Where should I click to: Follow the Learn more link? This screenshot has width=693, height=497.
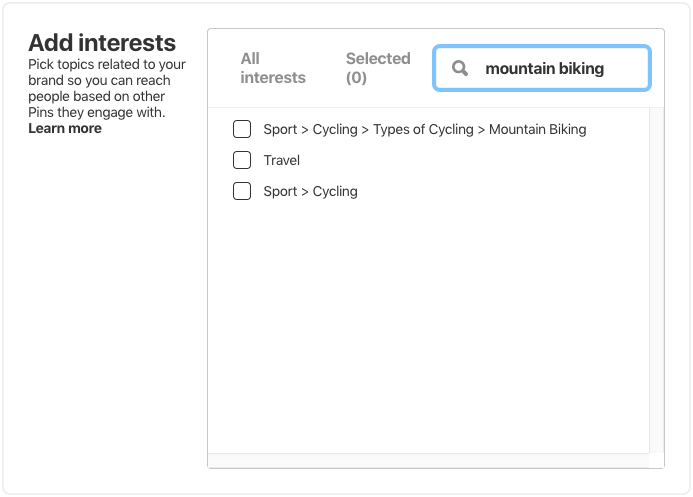[x=65, y=128]
